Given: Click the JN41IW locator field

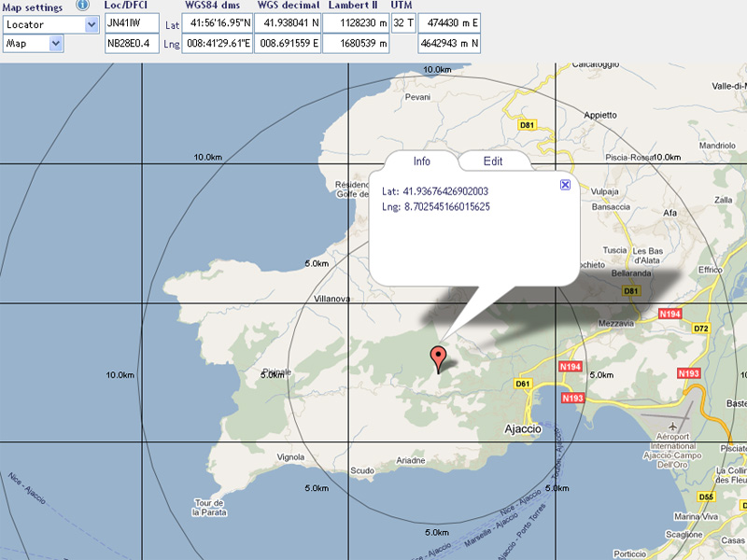Looking at the screenshot, I should pyautogui.click(x=132, y=22).
